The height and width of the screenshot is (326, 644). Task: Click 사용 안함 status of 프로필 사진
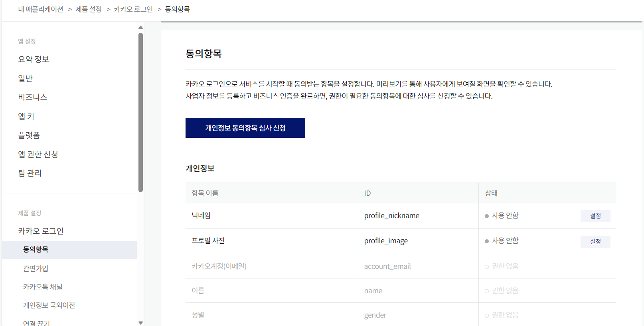coord(502,241)
